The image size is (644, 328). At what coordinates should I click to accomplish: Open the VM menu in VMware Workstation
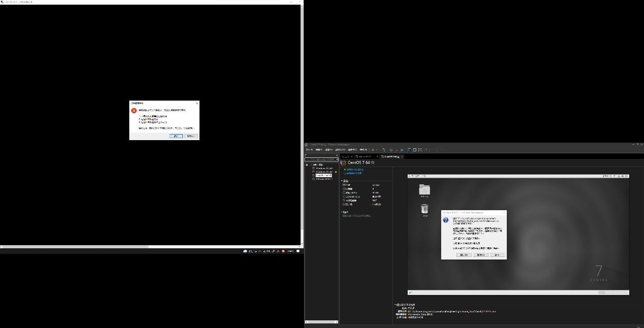pos(341,150)
